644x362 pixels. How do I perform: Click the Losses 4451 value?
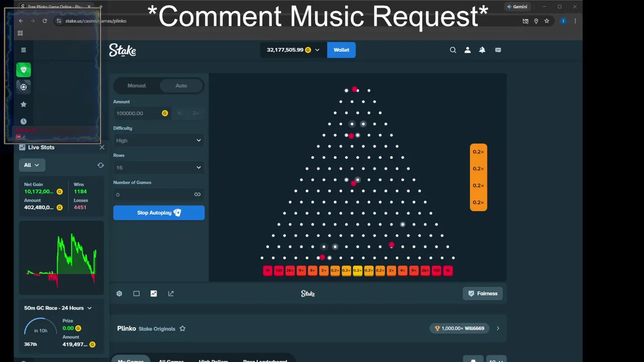tap(80, 207)
